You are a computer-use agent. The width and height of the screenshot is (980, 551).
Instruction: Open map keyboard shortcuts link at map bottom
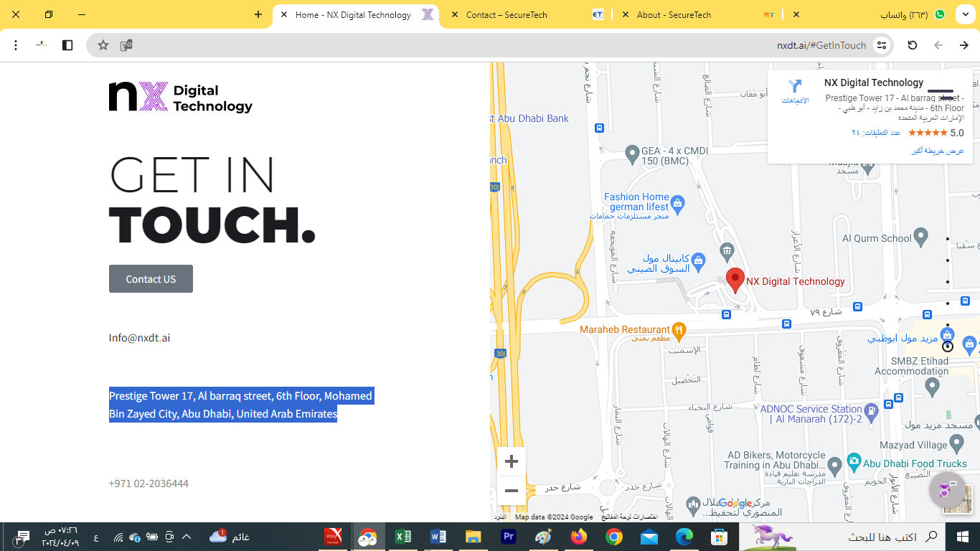[x=629, y=517]
